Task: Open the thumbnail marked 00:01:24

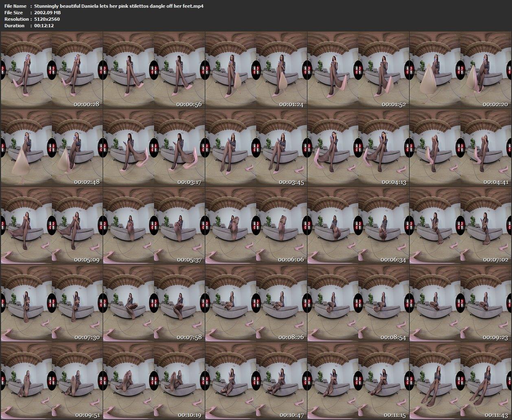Action: click(x=256, y=70)
